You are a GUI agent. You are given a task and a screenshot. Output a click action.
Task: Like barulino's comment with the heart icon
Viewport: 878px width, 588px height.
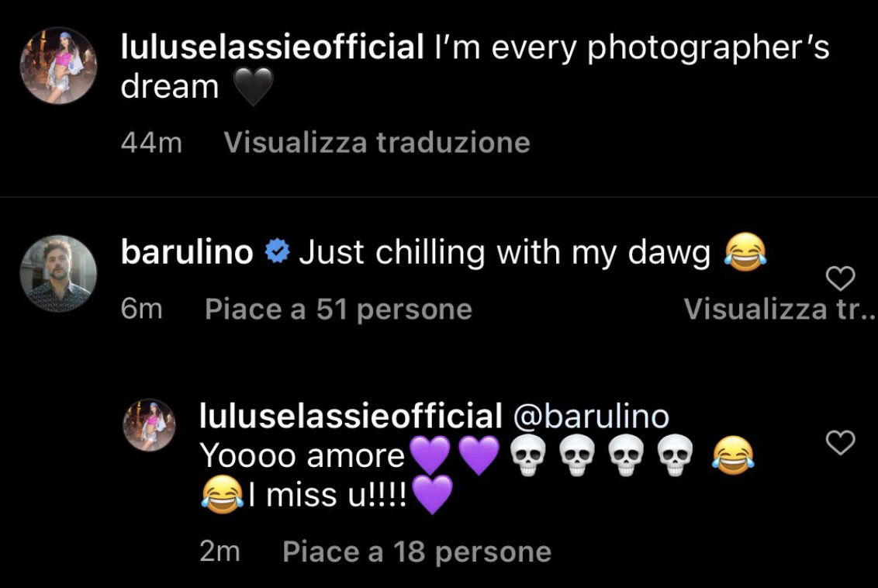pyautogui.click(x=841, y=278)
